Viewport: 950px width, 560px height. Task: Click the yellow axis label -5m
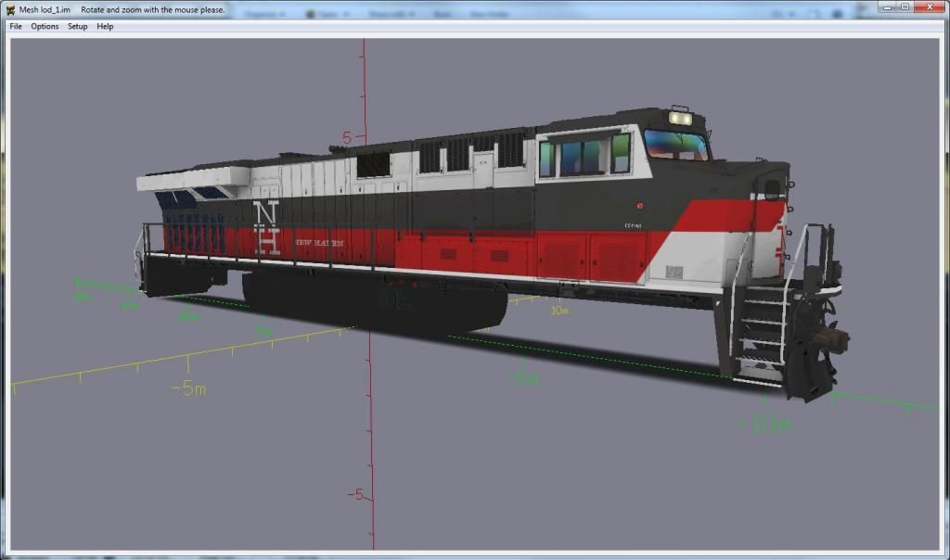(x=188, y=388)
